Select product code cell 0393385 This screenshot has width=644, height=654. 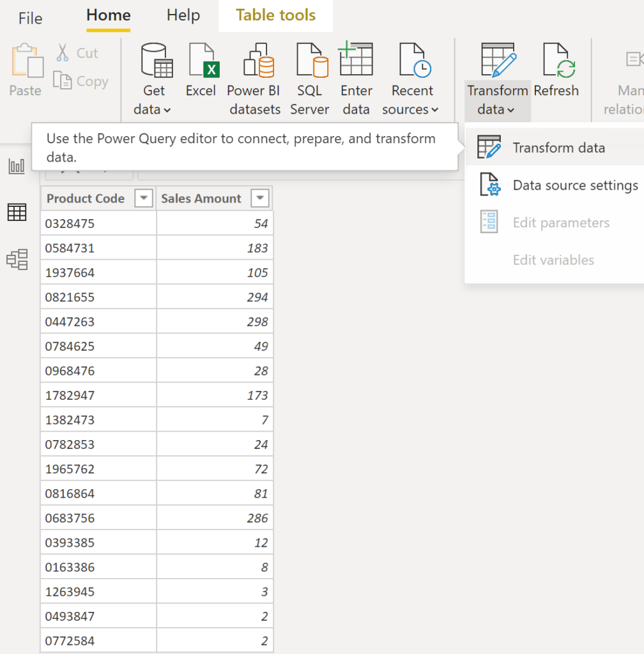[98, 543]
